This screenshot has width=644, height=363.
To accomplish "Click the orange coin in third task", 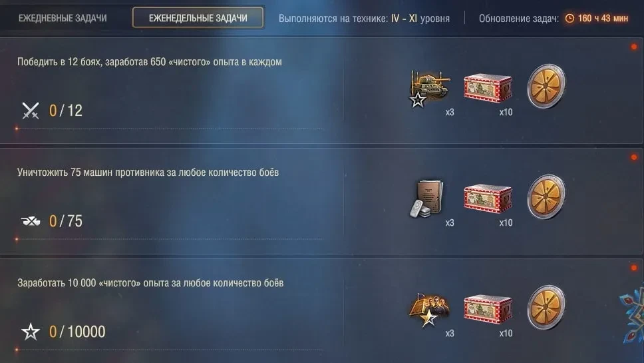I will (x=546, y=307).
